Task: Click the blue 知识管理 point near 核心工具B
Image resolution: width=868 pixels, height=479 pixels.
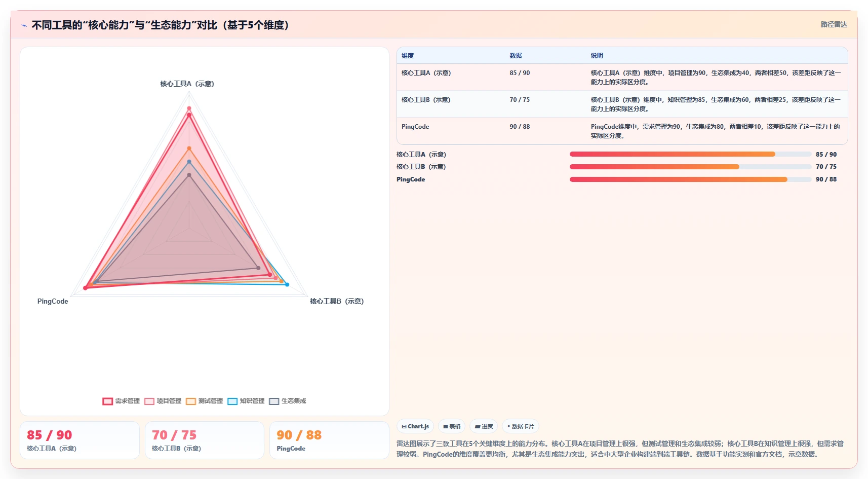Action: pos(287,285)
